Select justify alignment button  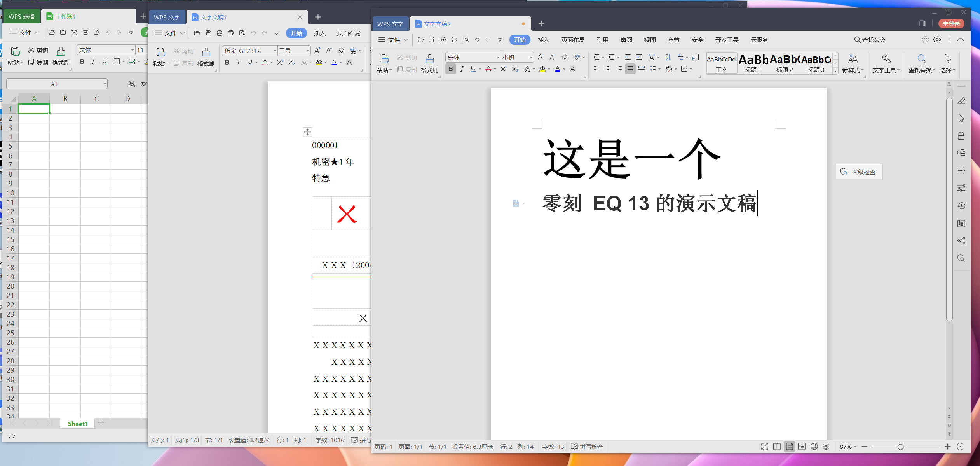(630, 69)
